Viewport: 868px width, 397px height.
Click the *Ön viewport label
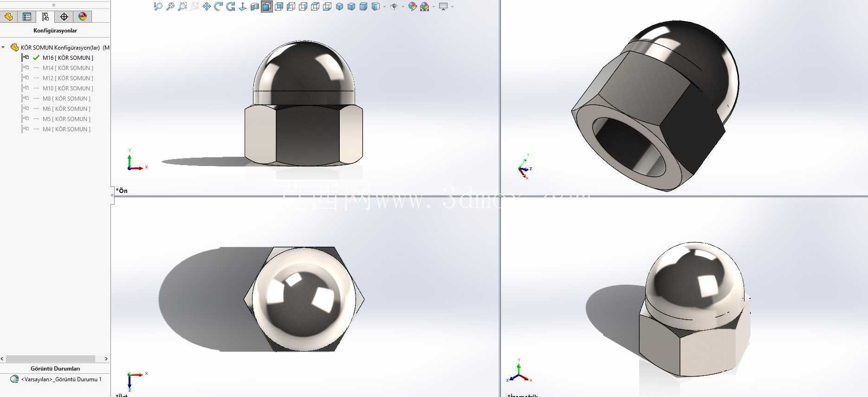[x=122, y=191]
